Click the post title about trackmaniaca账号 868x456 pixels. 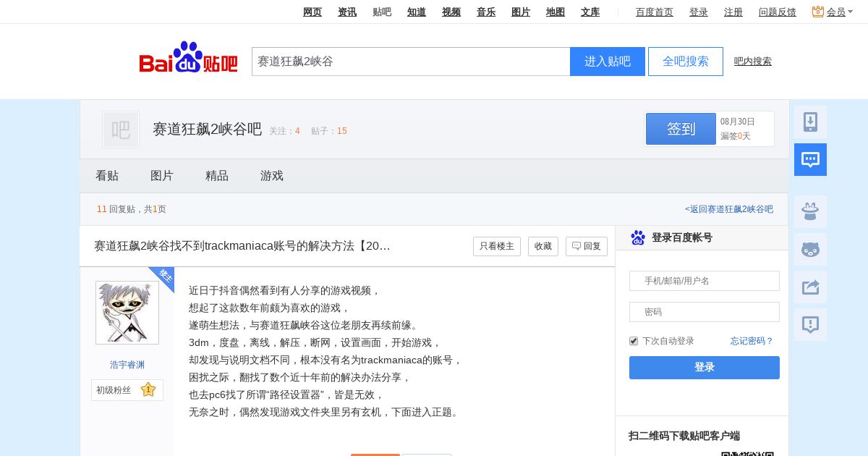pos(242,246)
